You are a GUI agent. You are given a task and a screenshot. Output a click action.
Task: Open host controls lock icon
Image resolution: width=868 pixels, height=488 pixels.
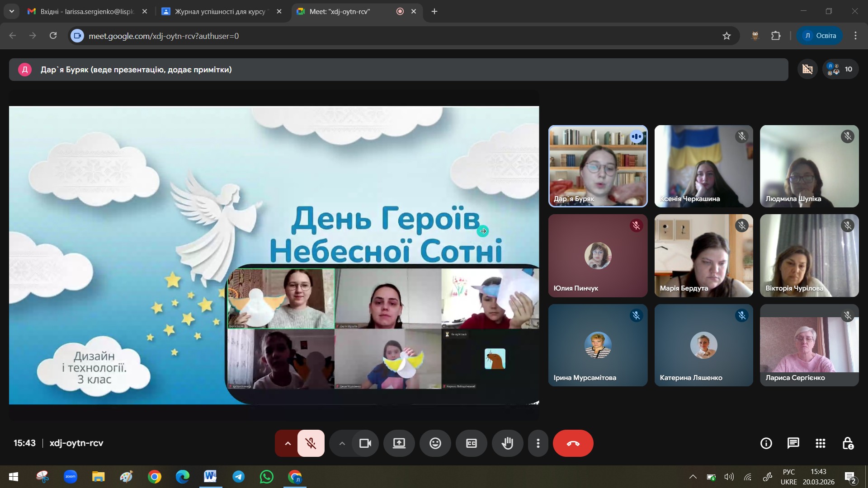(x=848, y=443)
